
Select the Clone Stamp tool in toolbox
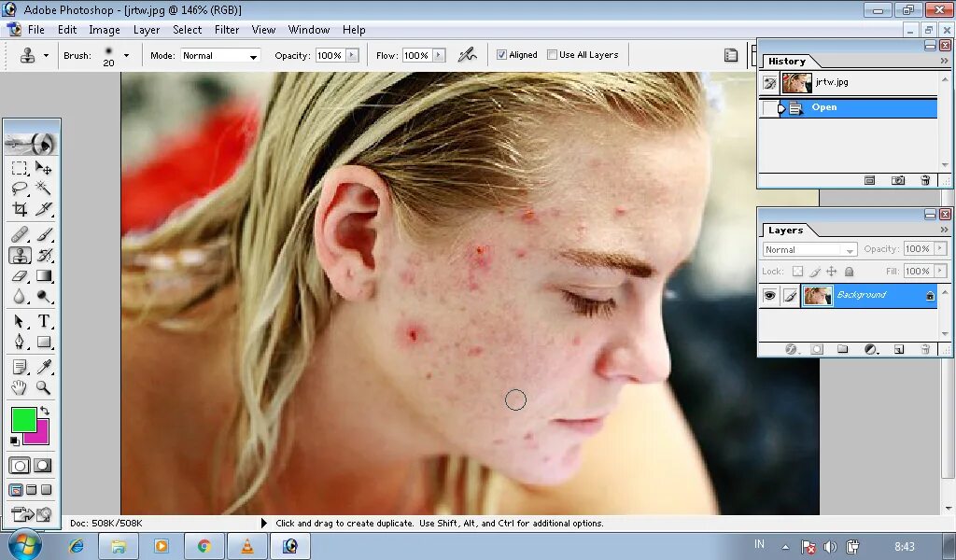20,255
